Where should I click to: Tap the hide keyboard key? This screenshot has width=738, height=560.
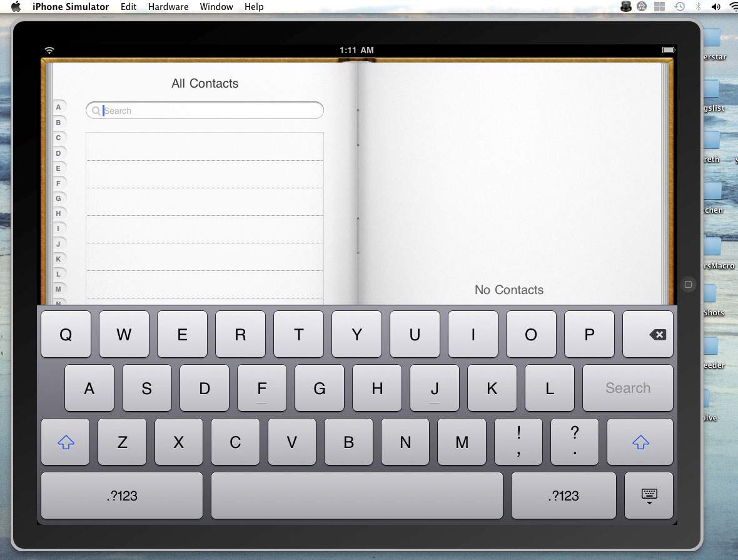pyautogui.click(x=649, y=496)
